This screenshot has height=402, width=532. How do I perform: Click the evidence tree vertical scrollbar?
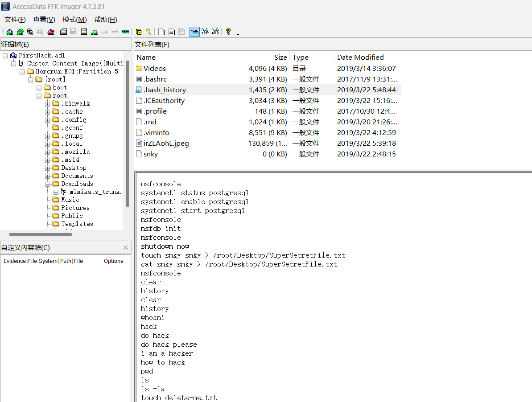point(128,134)
